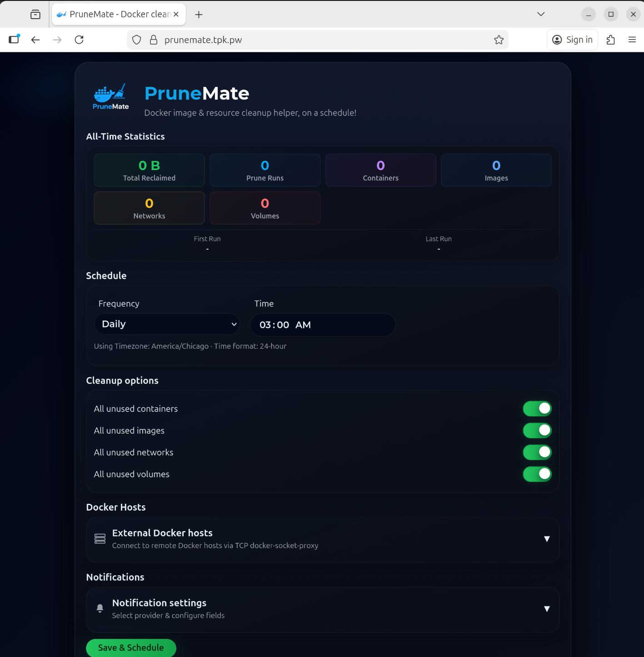The image size is (644, 657).
Task: Open a new browser tab
Action: (x=199, y=15)
